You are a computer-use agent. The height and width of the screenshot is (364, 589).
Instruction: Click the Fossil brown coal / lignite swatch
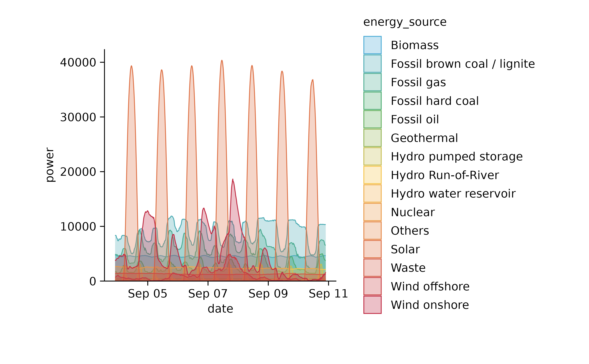tap(372, 64)
